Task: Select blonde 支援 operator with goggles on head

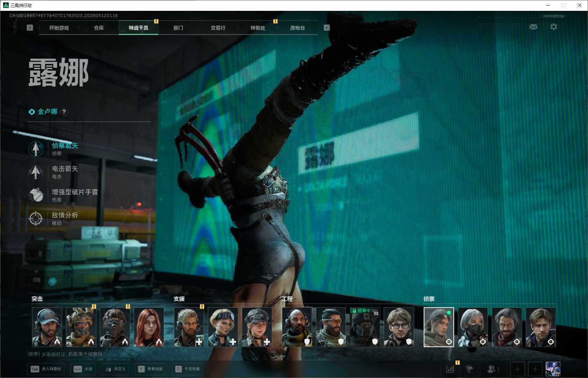Action: (223, 327)
